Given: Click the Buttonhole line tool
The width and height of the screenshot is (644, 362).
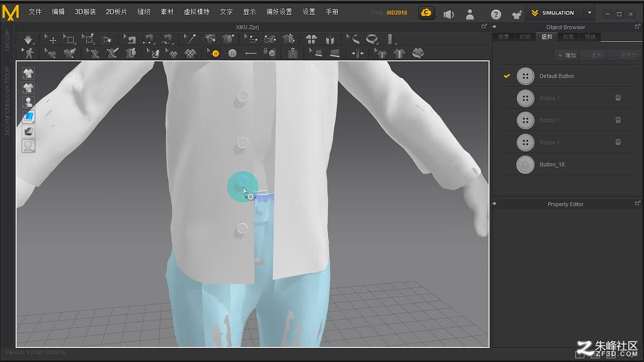Looking at the screenshot, I should [x=251, y=53].
